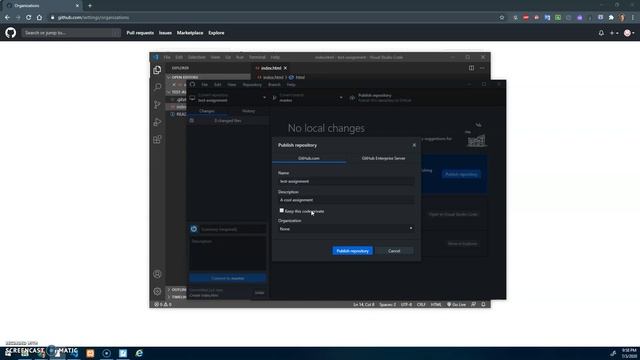Click the Go Live status bar item
The height and width of the screenshot is (360, 640).
click(x=456, y=304)
